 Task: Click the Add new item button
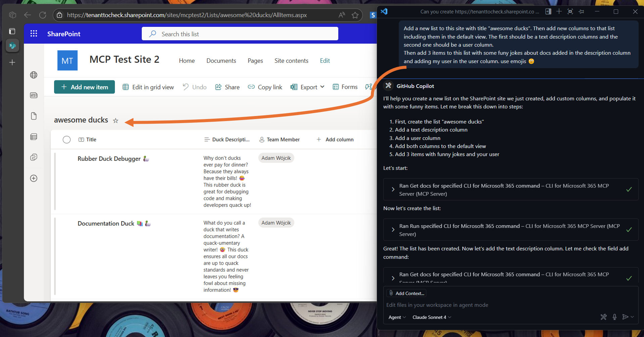[x=84, y=87]
